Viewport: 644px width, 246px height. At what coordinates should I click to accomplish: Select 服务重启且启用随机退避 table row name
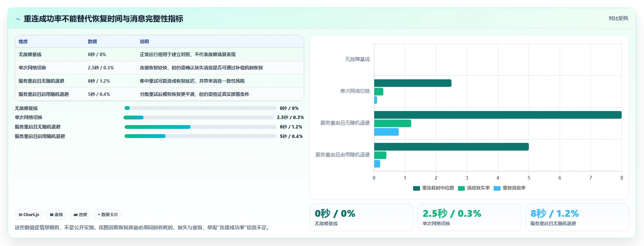coord(44,94)
